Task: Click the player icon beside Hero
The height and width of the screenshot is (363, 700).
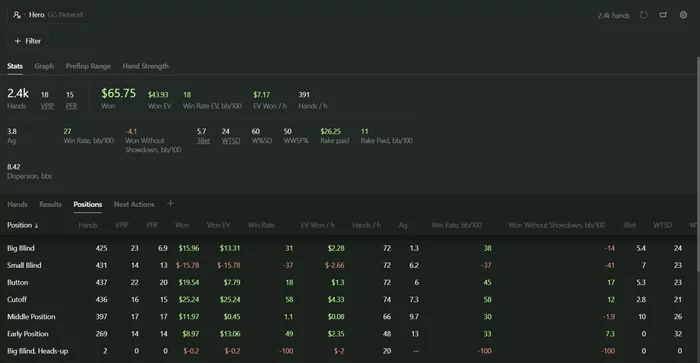Action: point(17,15)
